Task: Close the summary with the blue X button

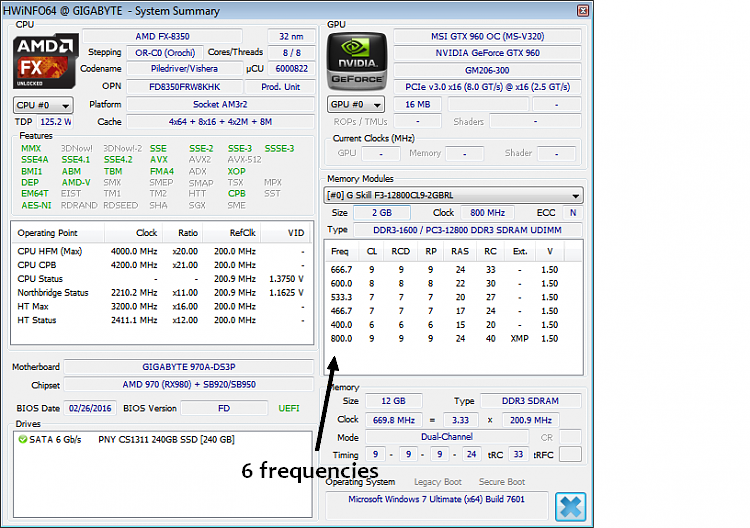Action: [571, 507]
